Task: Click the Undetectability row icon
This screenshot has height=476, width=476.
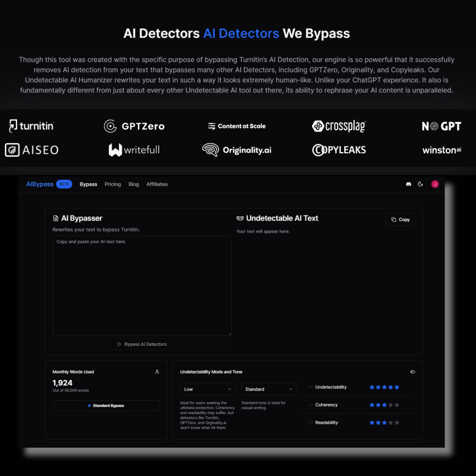Action: tap(310, 387)
